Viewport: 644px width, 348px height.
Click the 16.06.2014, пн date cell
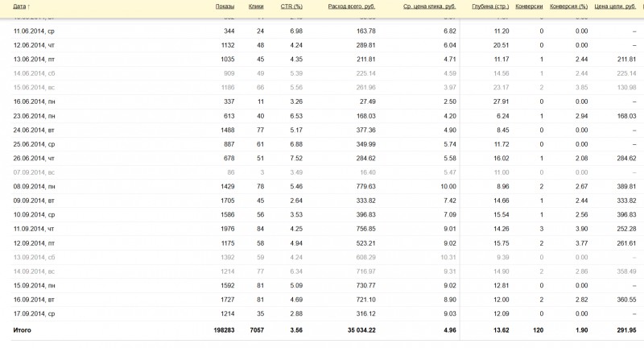(x=34, y=101)
